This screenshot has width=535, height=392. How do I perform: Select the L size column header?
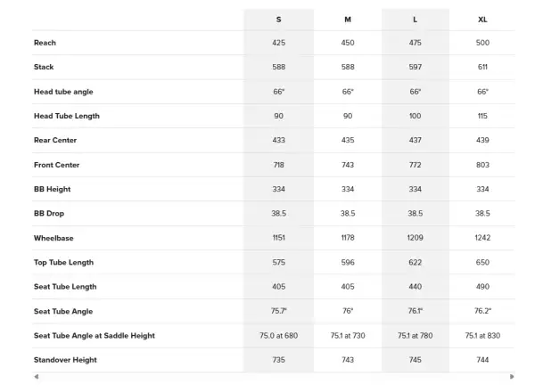pos(416,20)
